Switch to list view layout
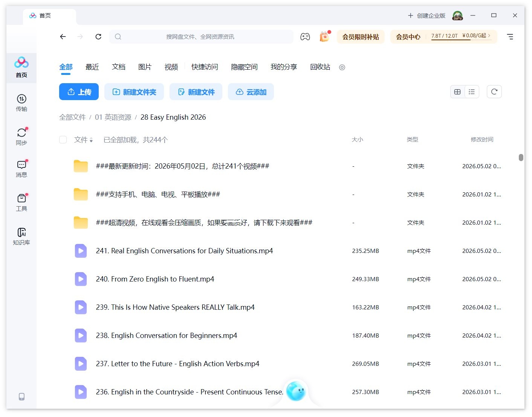The width and height of the screenshot is (532, 417). pyautogui.click(x=472, y=92)
